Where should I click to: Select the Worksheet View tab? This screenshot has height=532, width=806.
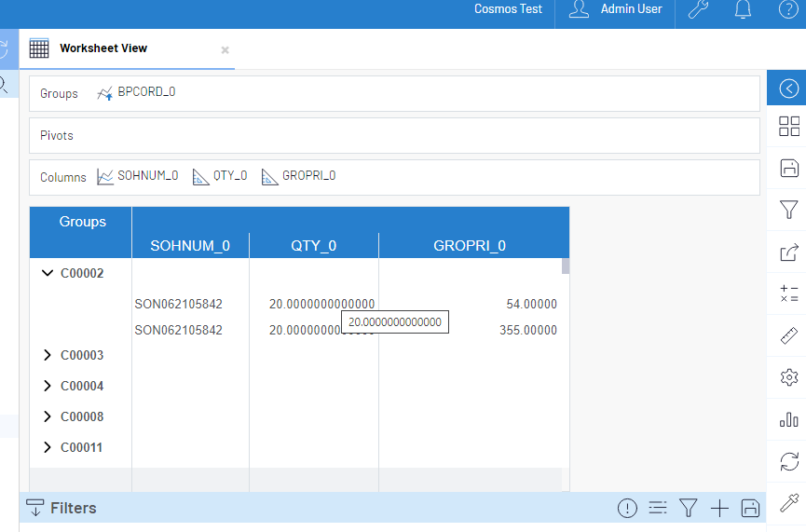point(102,48)
